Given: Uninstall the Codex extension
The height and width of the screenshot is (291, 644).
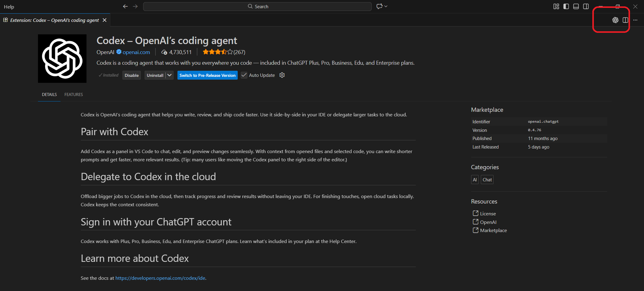Looking at the screenshot, I should (x=155, y=75).
